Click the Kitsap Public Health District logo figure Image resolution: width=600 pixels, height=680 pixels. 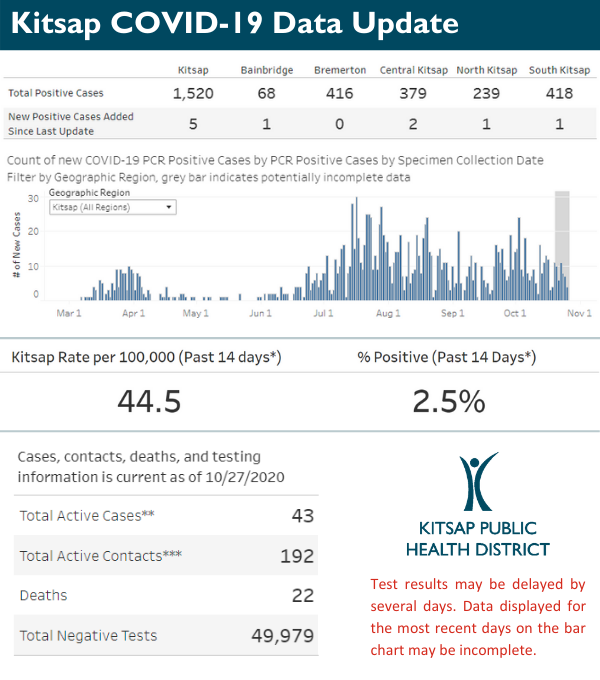coord(477,482)
